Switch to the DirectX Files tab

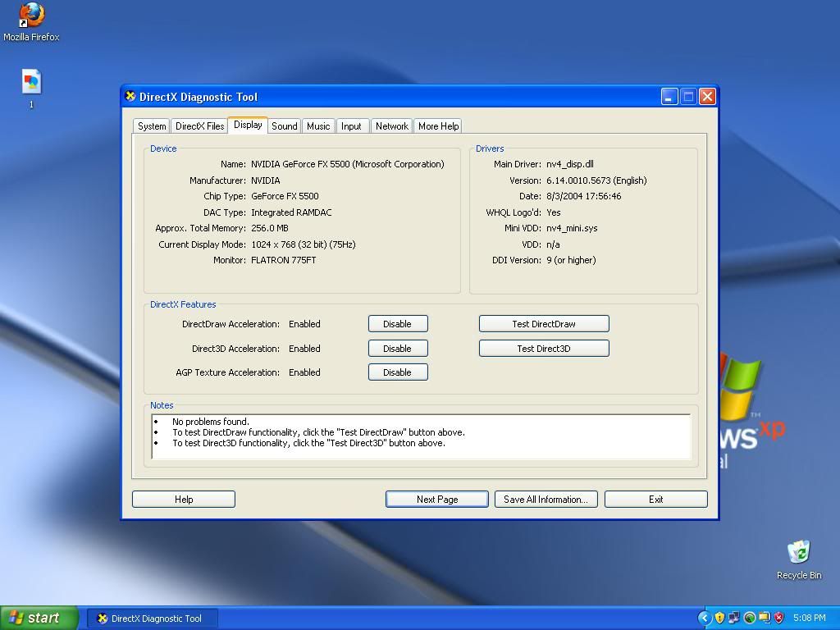(x=199, y=126)
